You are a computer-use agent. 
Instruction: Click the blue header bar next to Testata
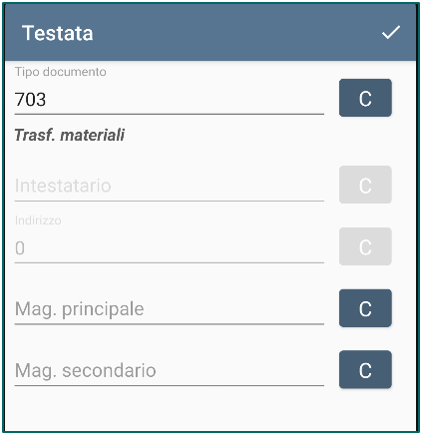click(233, 33)
